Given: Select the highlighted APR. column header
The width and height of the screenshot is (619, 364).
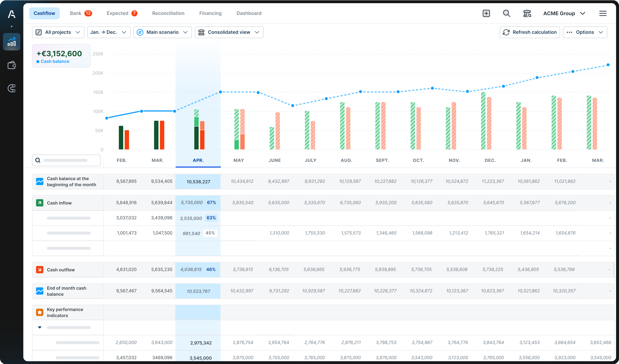Looking at the screenshot, I should pyautogui.click(x=198, y=160).
